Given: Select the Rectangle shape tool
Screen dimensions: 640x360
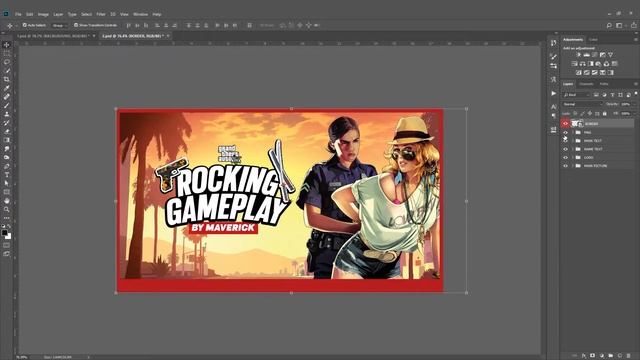Looking at the screenshot, I should 7,192.
